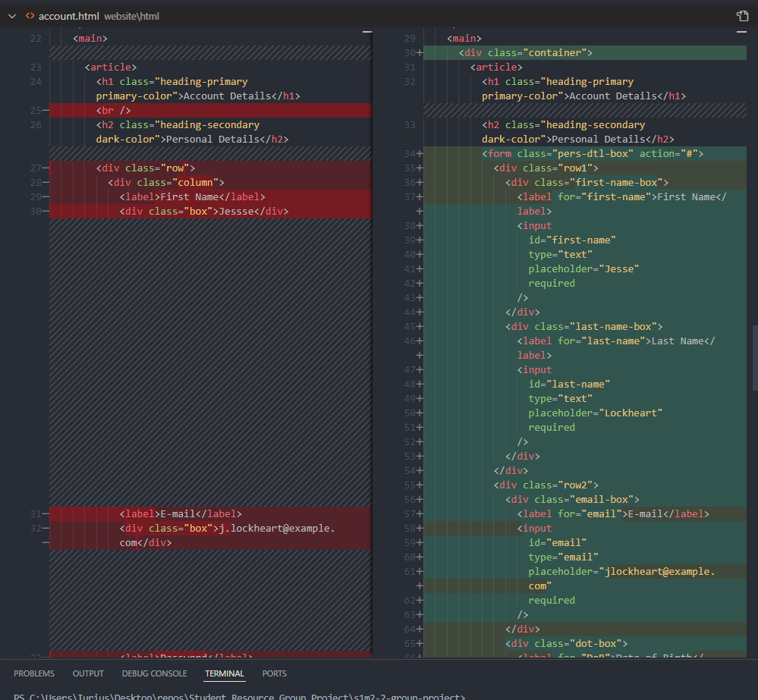The width and height of the screenshot is (758, 700).
Task: Click the removed br tag on left pane
Action: pyautogui.click(x=113, y=111)
